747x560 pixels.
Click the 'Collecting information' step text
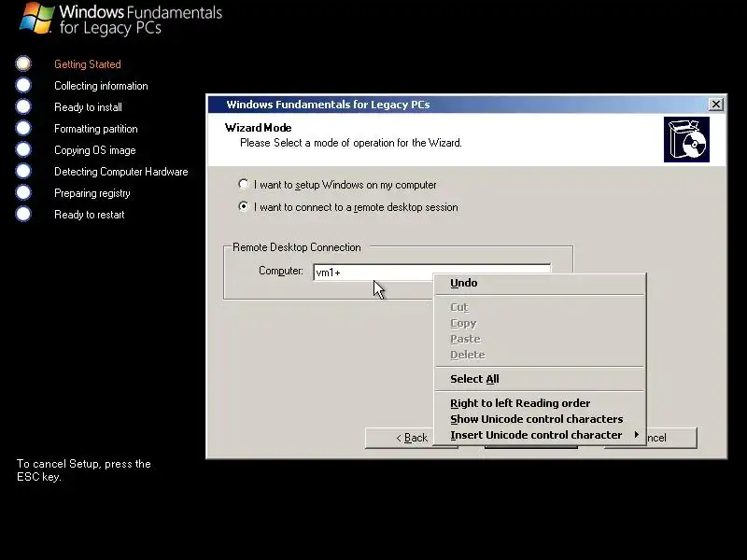[x=101, y=86]
